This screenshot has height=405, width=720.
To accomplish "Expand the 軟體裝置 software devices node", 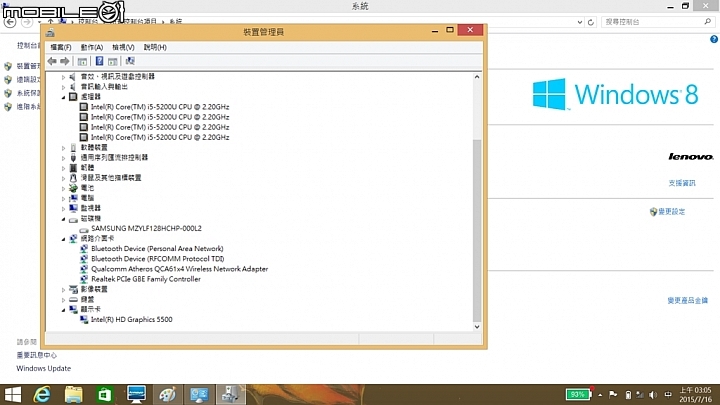I will pos(63,148).
